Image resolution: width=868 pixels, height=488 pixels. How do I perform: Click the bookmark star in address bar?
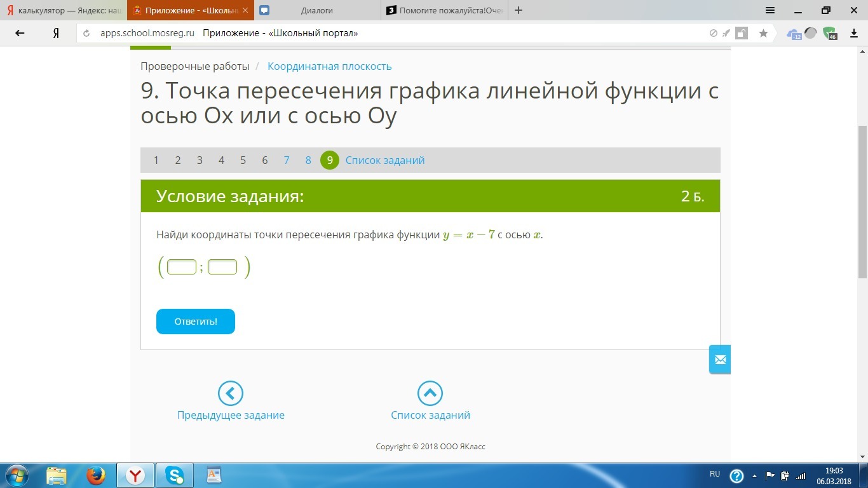point(763,33)
